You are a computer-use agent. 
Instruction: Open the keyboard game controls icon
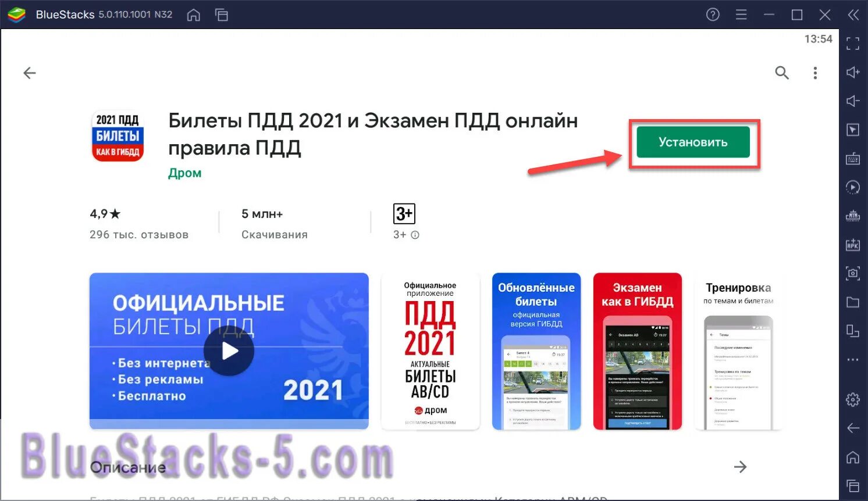[x=853, y=158]
